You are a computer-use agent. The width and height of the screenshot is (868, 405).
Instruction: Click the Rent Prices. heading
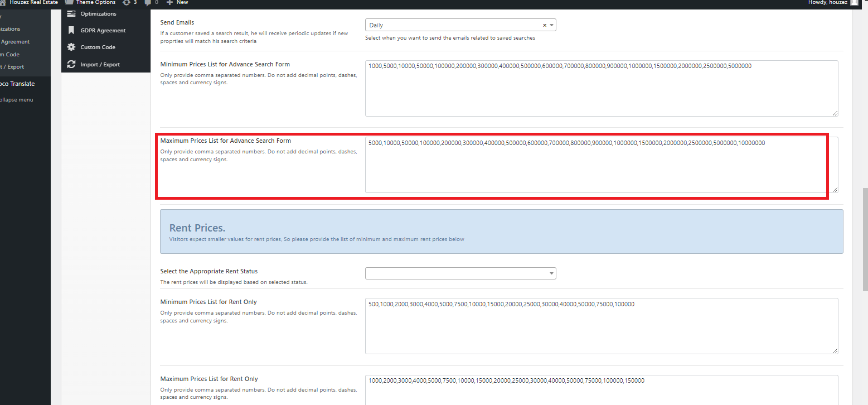pyautogui.click(x=197, y=228)
